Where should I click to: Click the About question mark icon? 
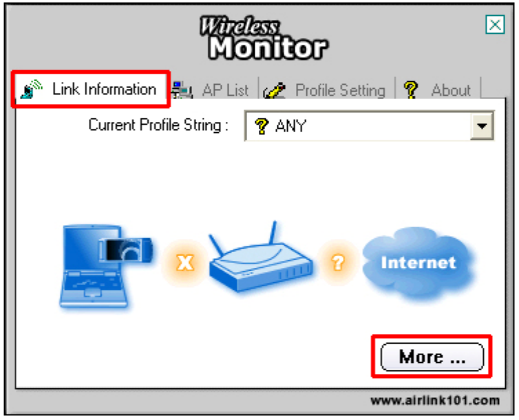(411, 90)
